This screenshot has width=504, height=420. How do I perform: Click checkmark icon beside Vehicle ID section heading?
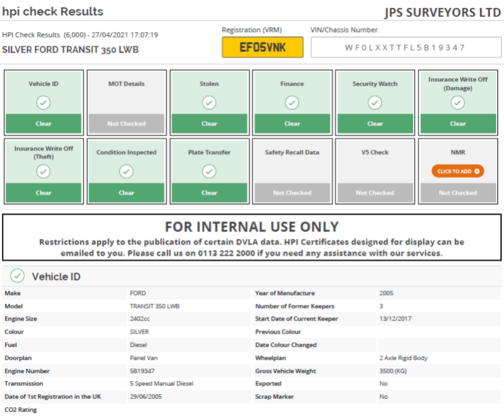point(17,276)
